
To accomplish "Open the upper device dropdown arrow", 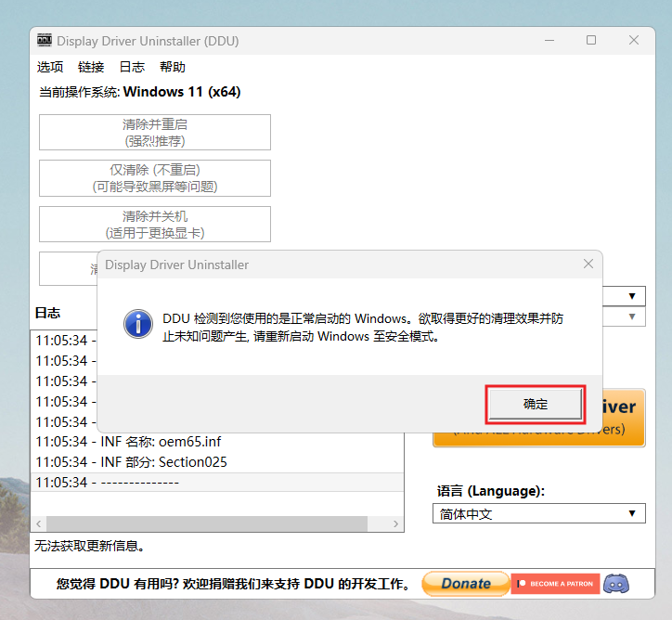I will point(632,296).
